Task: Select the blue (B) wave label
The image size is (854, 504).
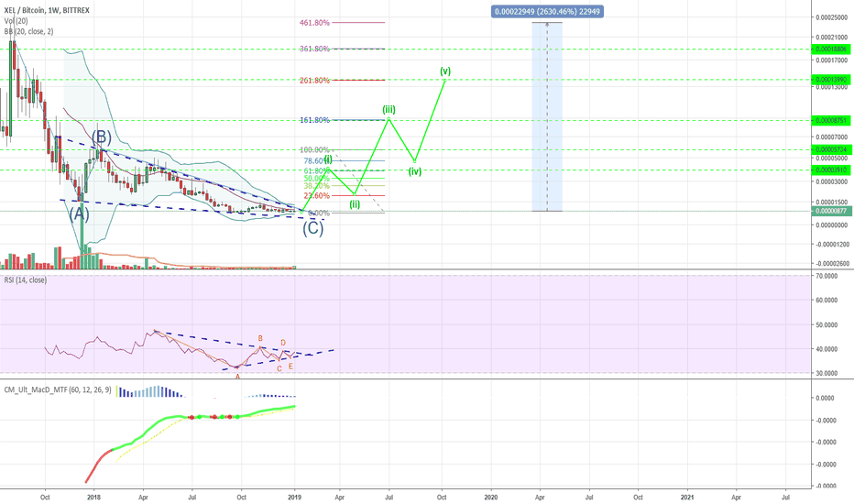Action: tap(102, 137)
